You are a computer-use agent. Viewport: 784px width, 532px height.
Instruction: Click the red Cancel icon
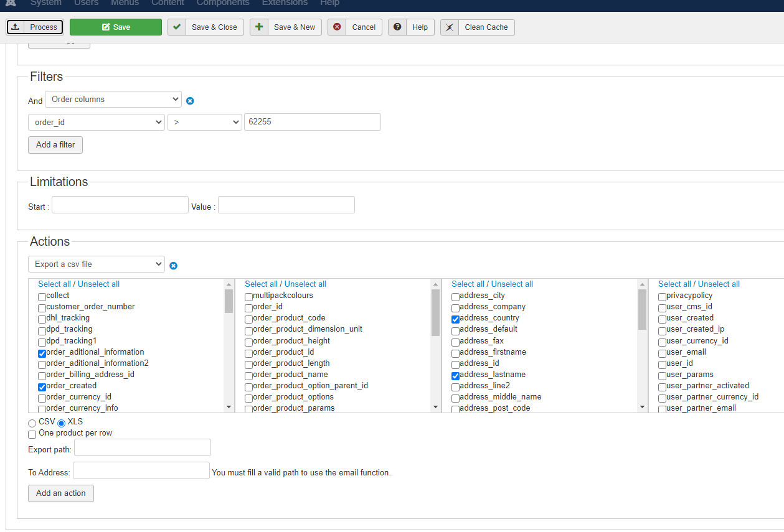[337, 27]
